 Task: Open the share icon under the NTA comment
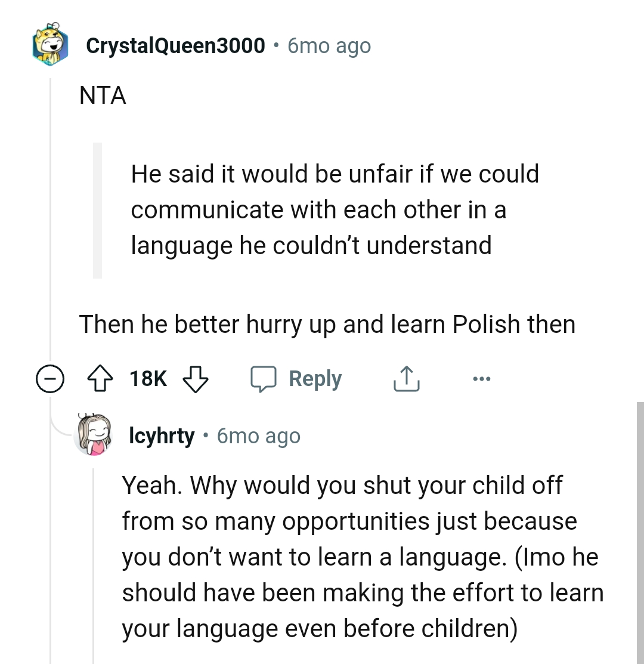[406, 378]
